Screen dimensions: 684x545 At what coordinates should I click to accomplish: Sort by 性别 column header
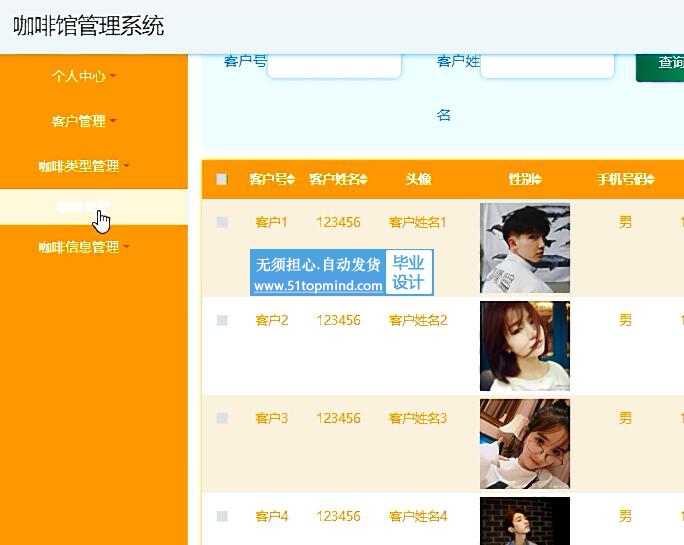click(525, 179)
